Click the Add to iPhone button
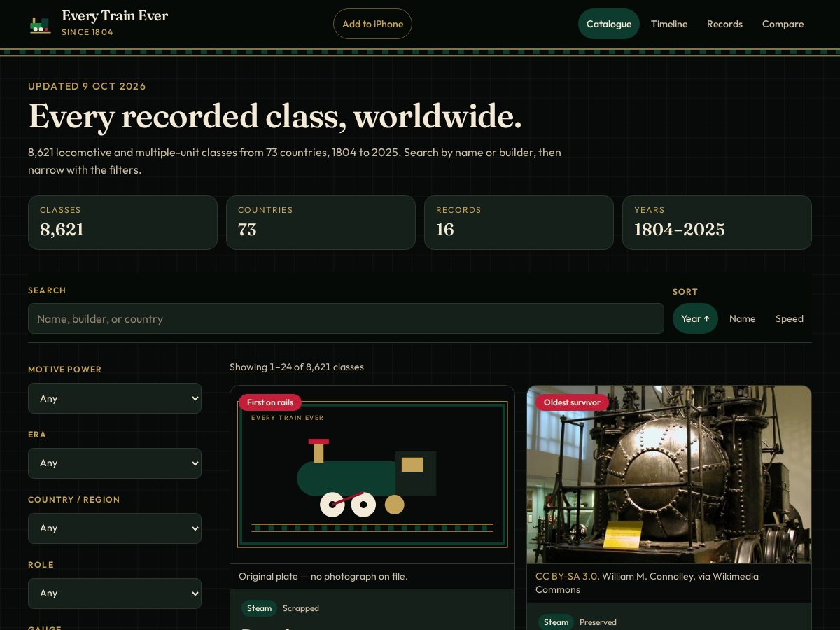 [372, 24]
